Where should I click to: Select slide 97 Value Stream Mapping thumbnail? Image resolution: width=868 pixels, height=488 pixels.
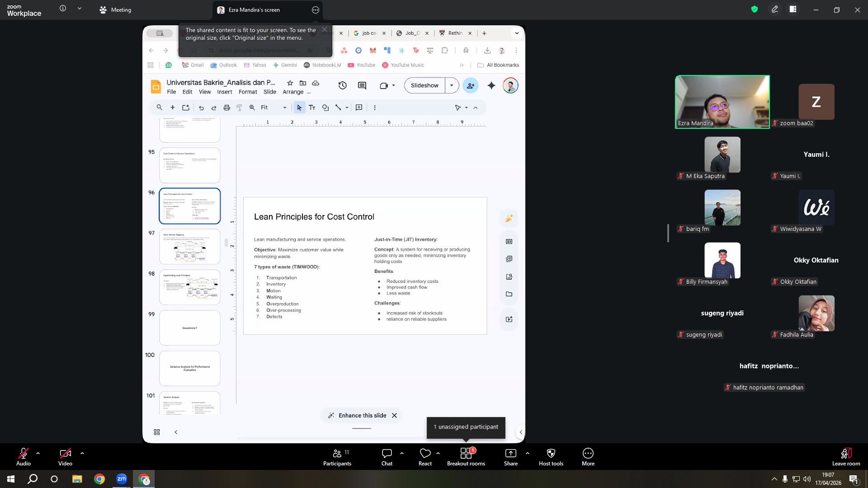click(190, 247)
